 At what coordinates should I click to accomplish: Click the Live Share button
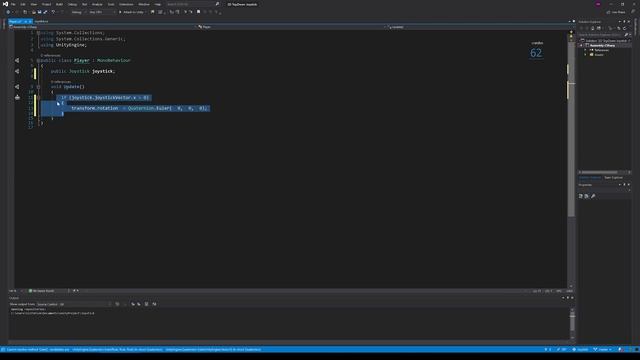[616, 12]
